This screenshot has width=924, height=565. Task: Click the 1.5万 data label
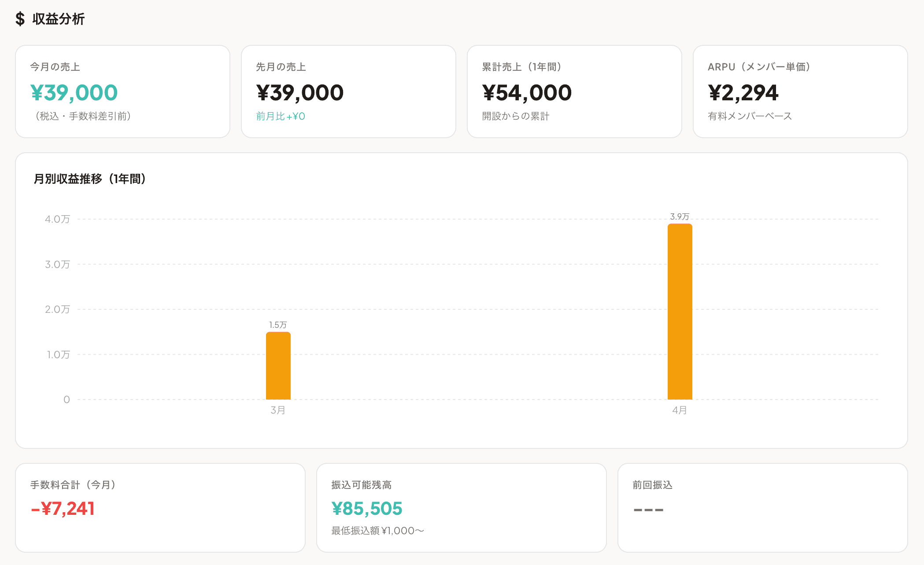pos(278,325)
